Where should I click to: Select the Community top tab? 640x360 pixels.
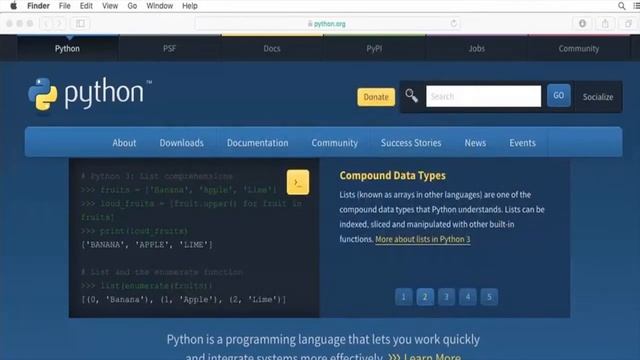(579, 49)
